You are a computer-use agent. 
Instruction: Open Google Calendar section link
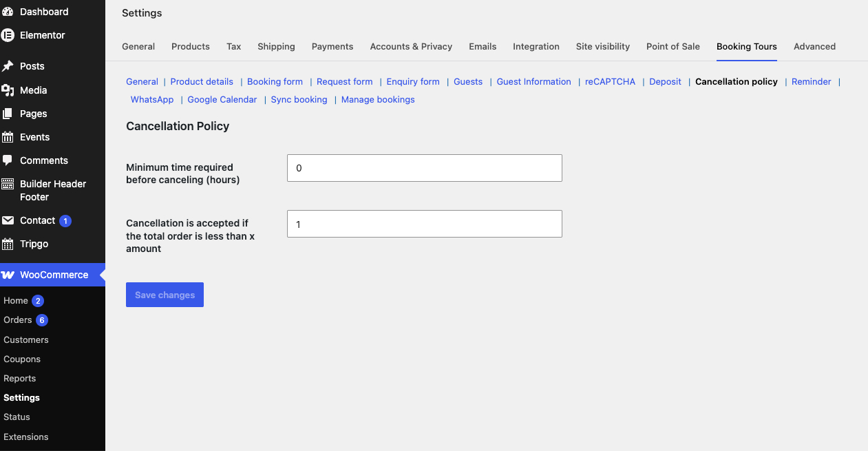[222, 99]
